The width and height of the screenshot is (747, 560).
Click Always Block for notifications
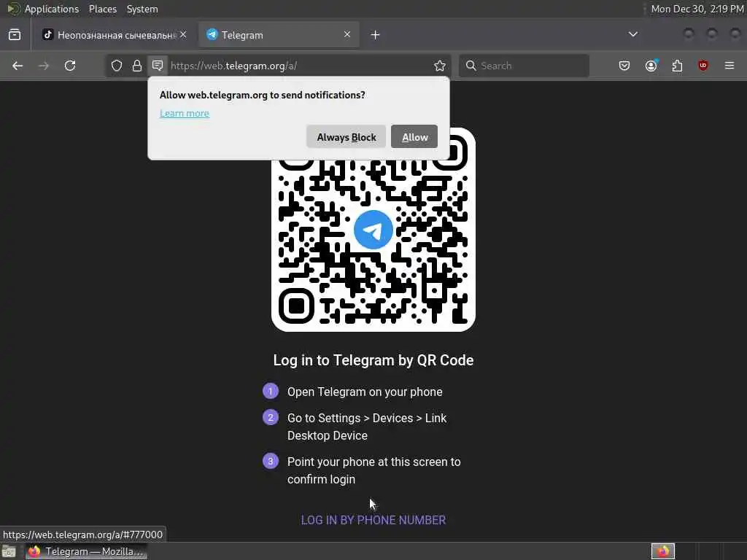coord(347,136)
